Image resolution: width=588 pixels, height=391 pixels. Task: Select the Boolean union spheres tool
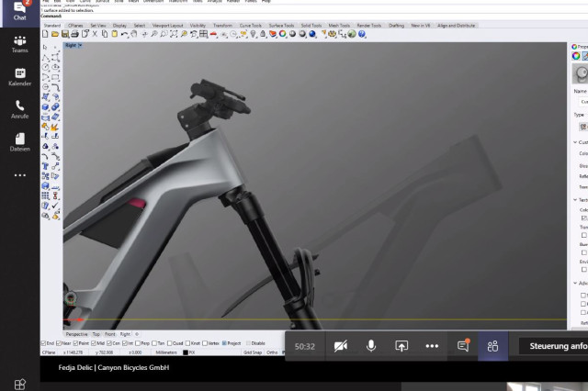(x=55, y=106)
